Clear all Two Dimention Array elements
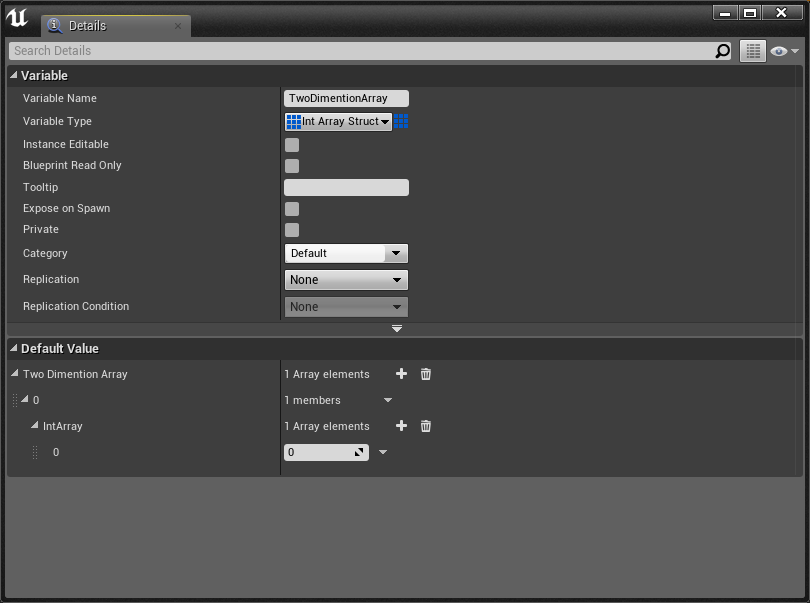The width and height of the screenshot is (810, 603). [x=425, y=374]
